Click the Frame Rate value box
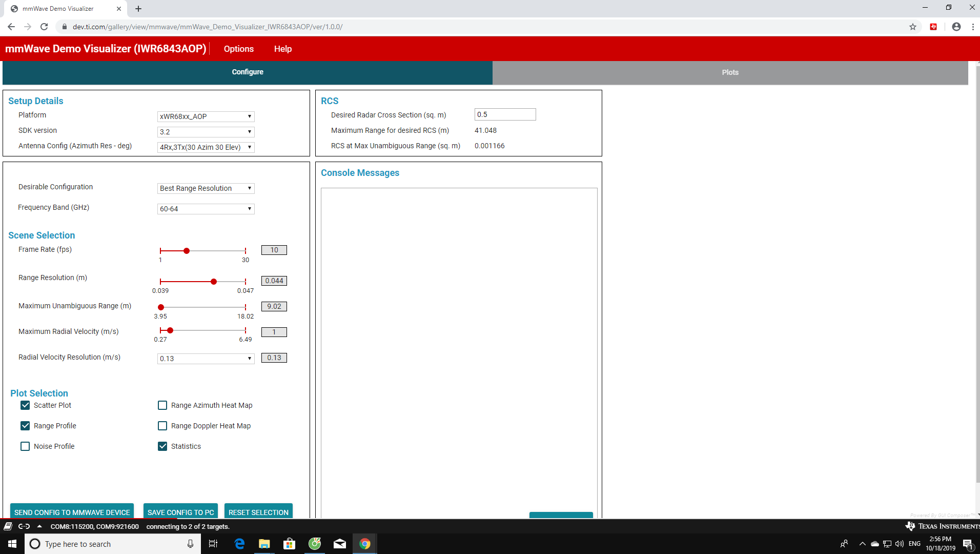The width and height of the screenshot is (980, 554). coord(274,250)
